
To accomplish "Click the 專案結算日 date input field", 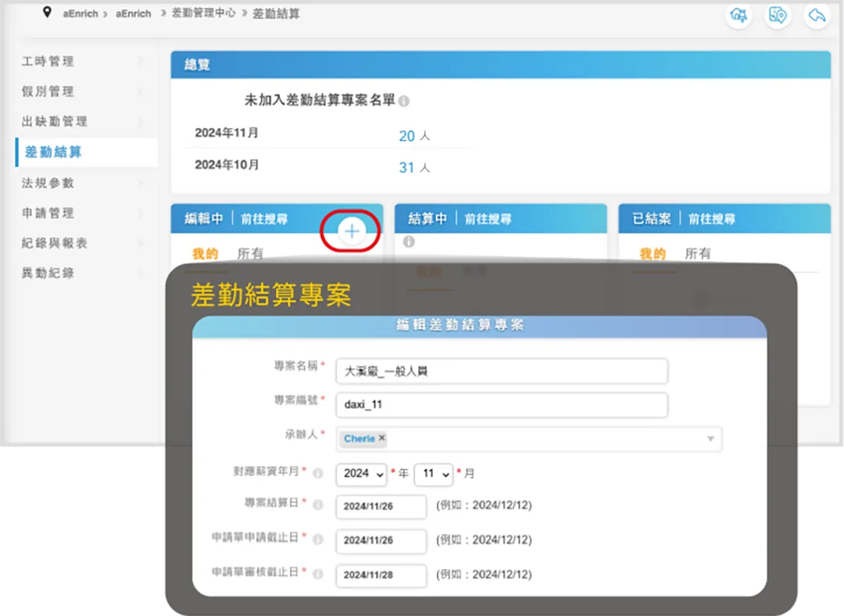I will point(381,507).
